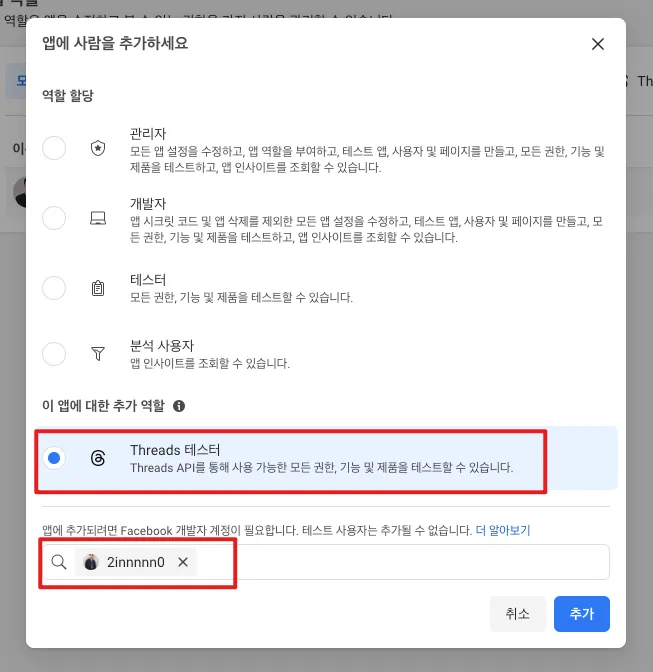The width and height of the screenshot is (653, 672).
Task: Click the 관리자 role title text
Action: point(148,133)
